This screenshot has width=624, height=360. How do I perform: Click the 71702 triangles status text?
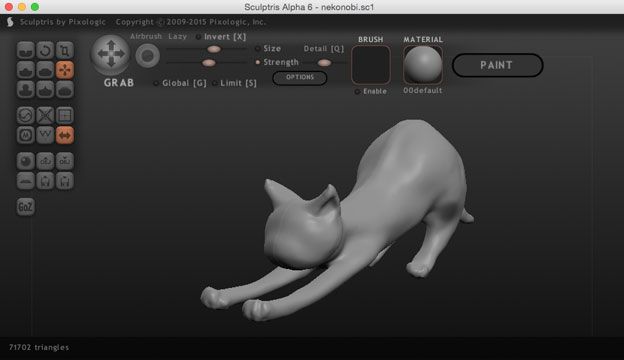click(39, 347)
